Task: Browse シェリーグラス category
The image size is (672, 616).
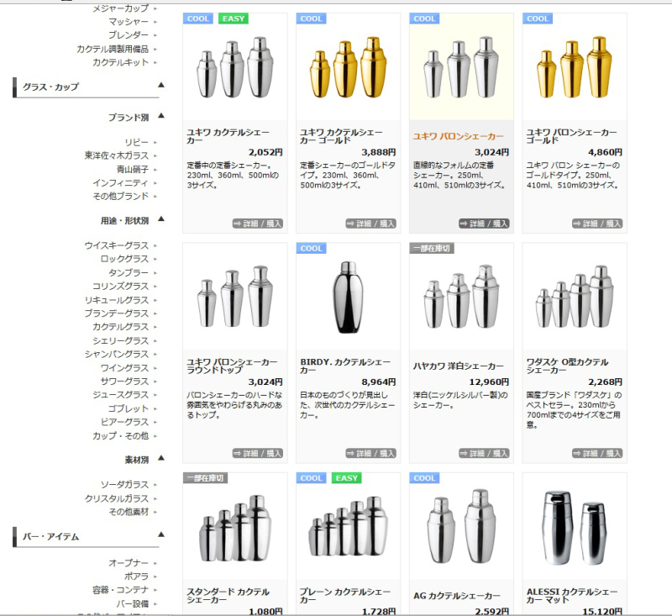Action: pyautogui.click(x=121, y=341)
